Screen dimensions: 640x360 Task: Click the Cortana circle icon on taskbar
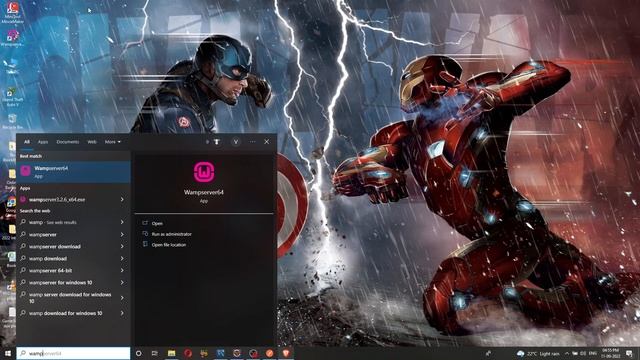138,353
